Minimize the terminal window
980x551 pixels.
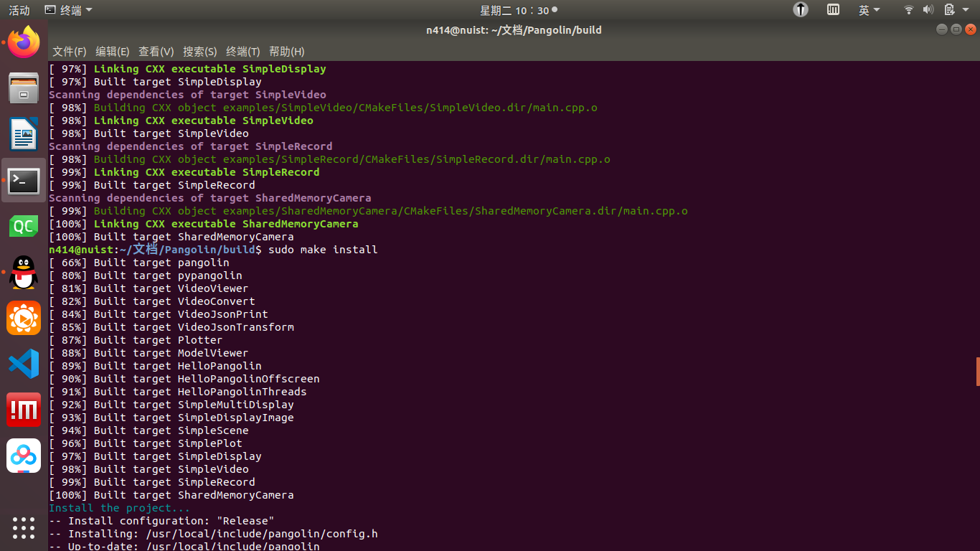coord(942,29)
